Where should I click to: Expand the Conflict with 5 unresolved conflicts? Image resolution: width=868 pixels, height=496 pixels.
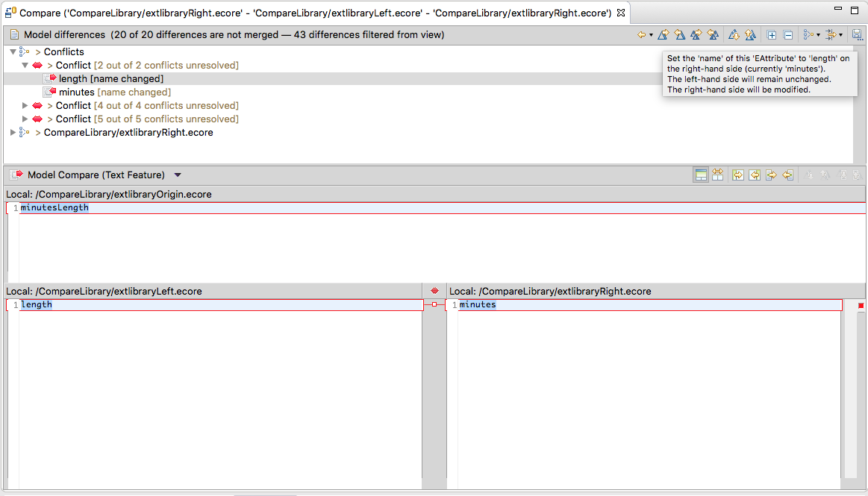click(25, 119)
